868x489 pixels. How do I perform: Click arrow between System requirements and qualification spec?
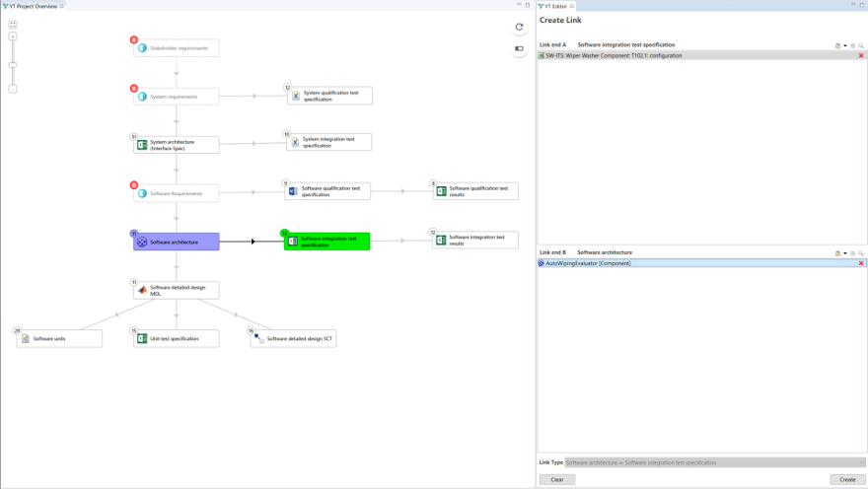[x=253, y=97]
